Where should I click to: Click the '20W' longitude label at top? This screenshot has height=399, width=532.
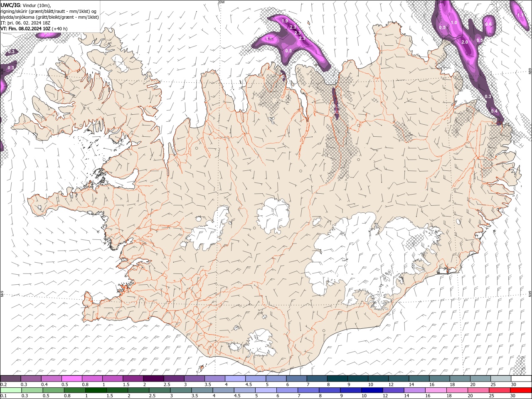click(x=221, y=2)
